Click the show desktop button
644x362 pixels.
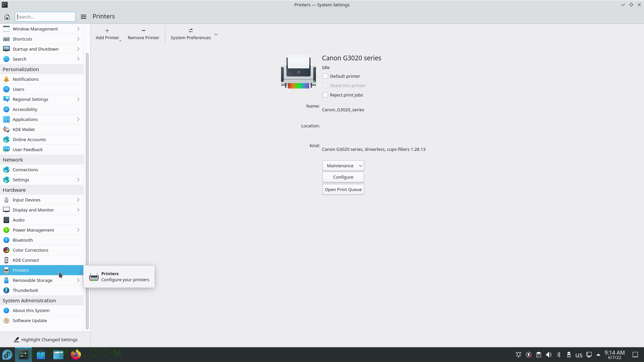(x=635, y=355)
